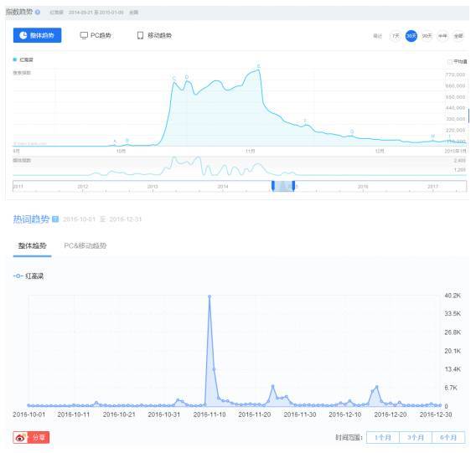Click the 1个月 time range button

coord(383,437)
